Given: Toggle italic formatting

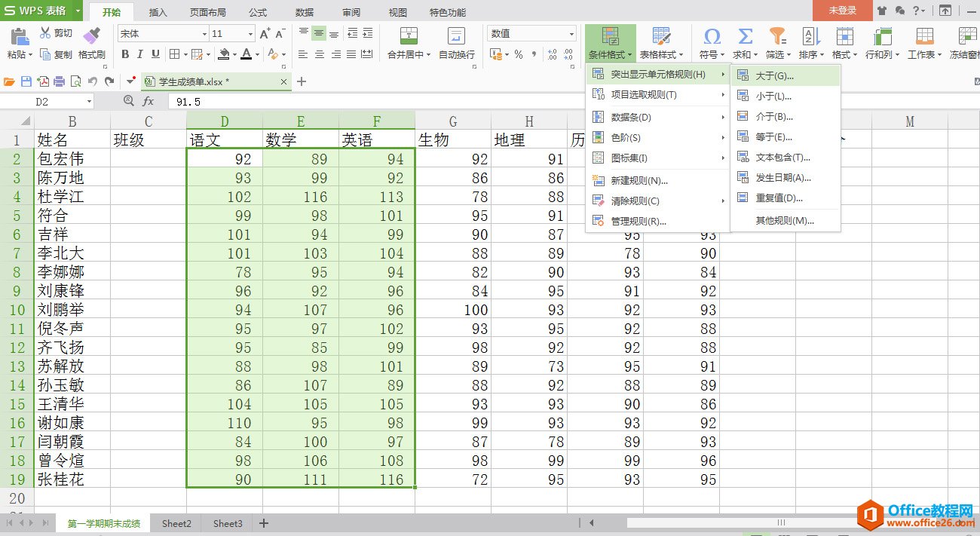Looking at the screenshot, I should tap(140, 54).
